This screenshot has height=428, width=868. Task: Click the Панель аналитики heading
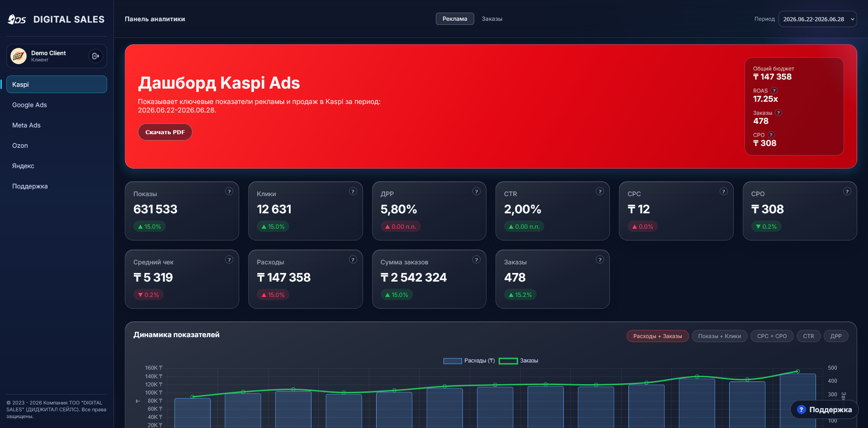point(155,19)
